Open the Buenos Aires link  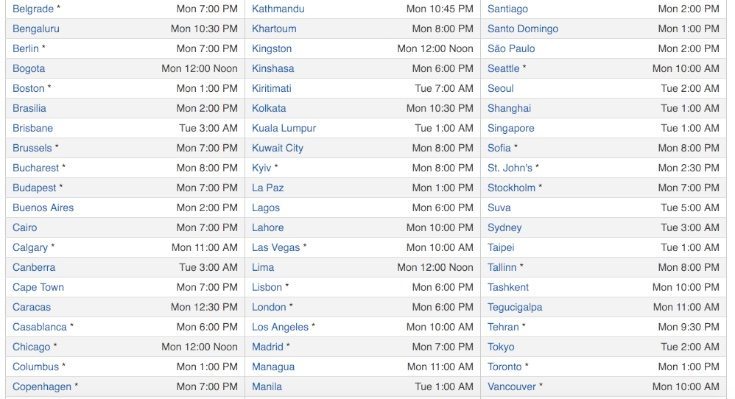click(x=43, y=208)
